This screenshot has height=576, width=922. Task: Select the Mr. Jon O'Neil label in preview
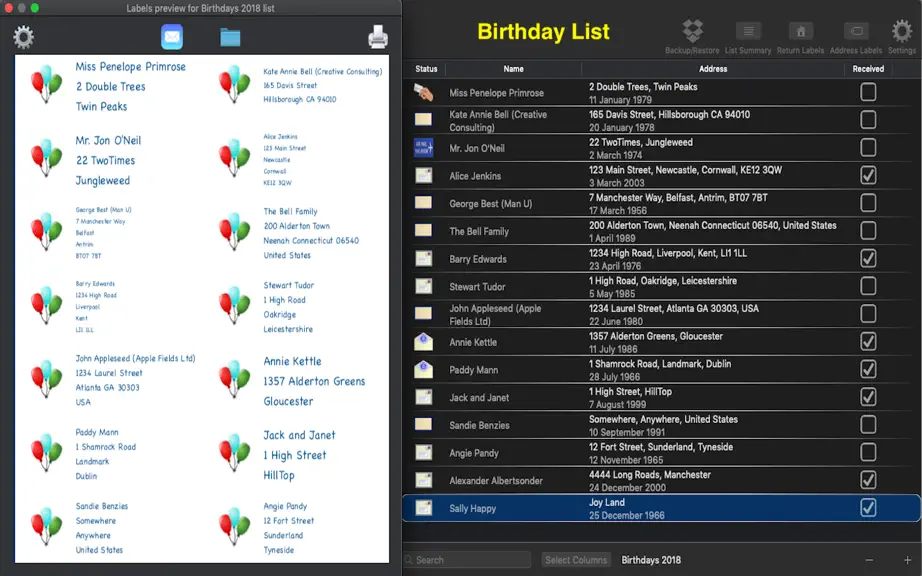pyautogui.click(x=88, y=160)
